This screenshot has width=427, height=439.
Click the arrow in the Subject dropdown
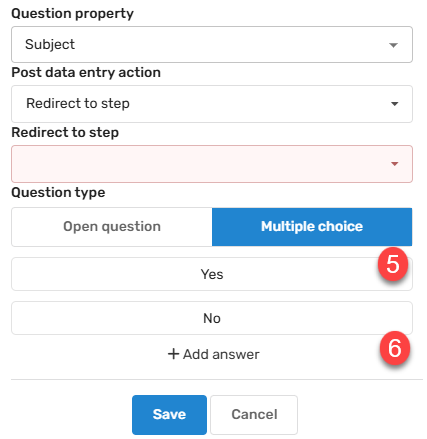pos(394,45)
